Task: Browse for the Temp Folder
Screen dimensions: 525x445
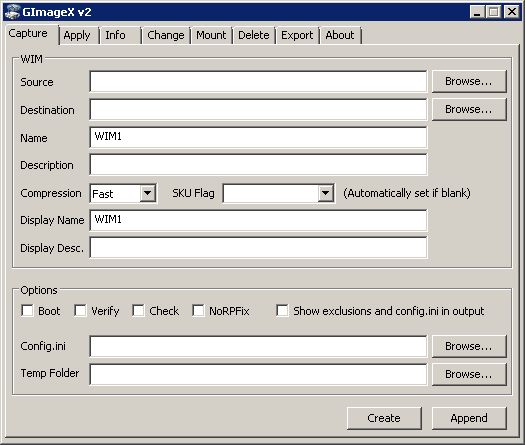Action: 469,374
